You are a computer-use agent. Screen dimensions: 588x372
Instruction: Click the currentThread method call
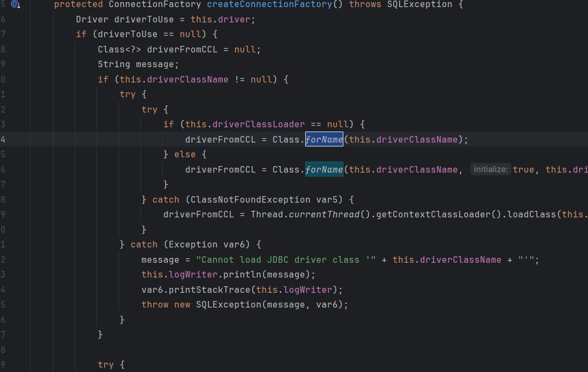click(324, 214)
